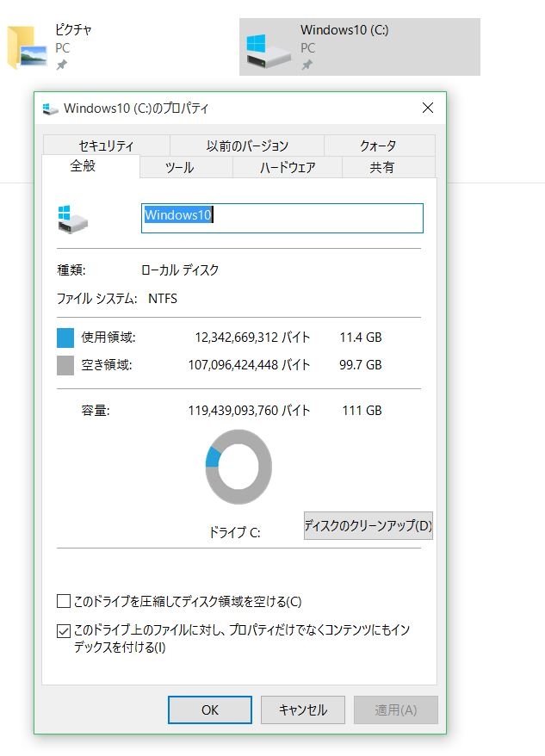Click the 適用(A) button
Image resolution: width=545 pixels, height=756 pixels.
[x=395, y=710]
